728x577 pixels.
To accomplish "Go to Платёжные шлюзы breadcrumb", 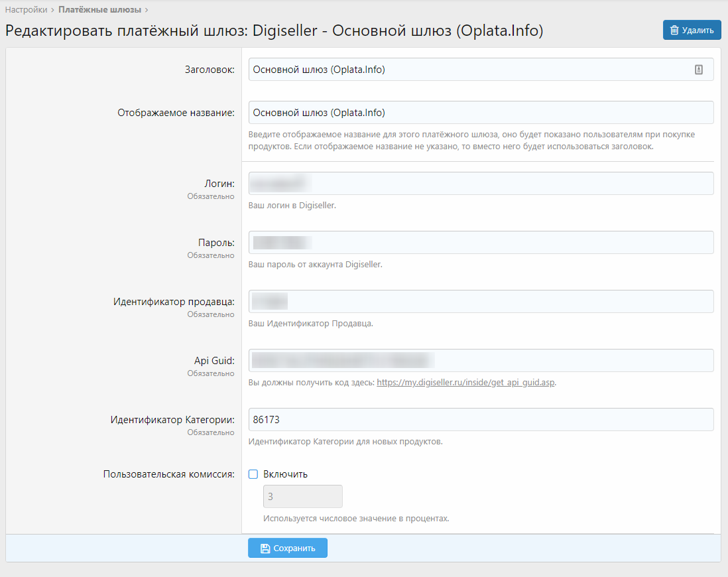I will [x=99, y=10].
